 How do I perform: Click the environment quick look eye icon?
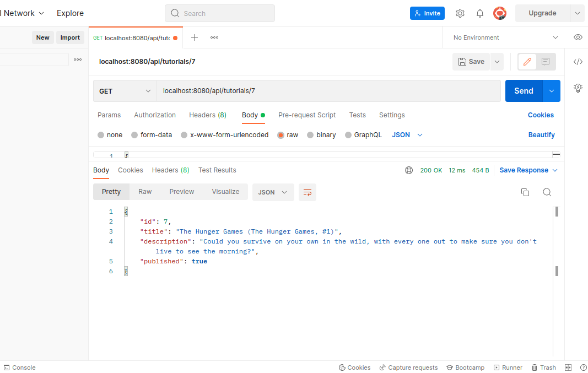coord(578,37)
